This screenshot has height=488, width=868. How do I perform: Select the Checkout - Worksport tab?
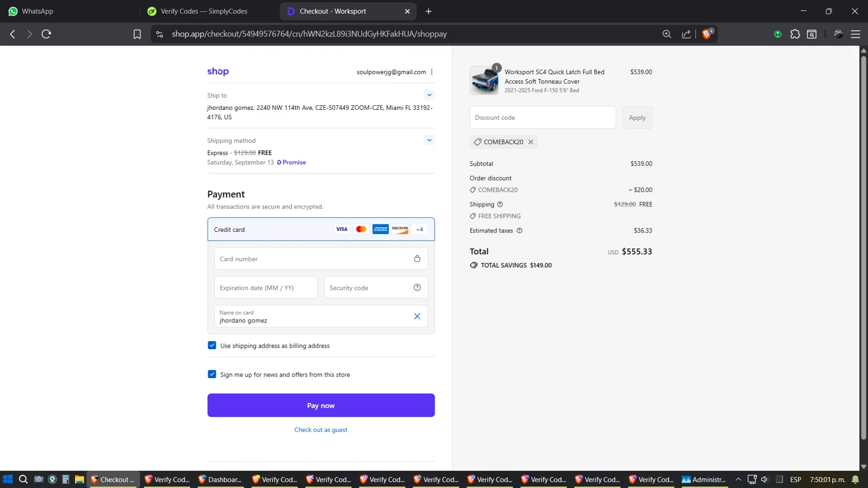tap(347, 11)
